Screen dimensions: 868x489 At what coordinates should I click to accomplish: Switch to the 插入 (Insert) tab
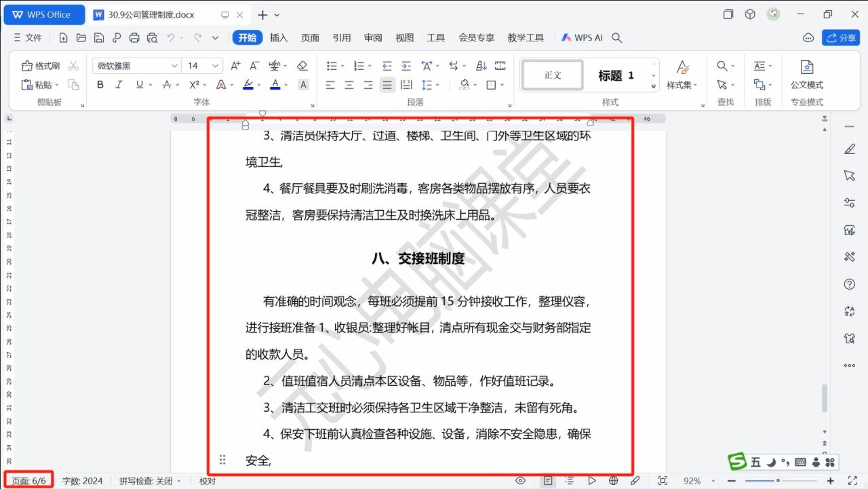coord(279,38)
